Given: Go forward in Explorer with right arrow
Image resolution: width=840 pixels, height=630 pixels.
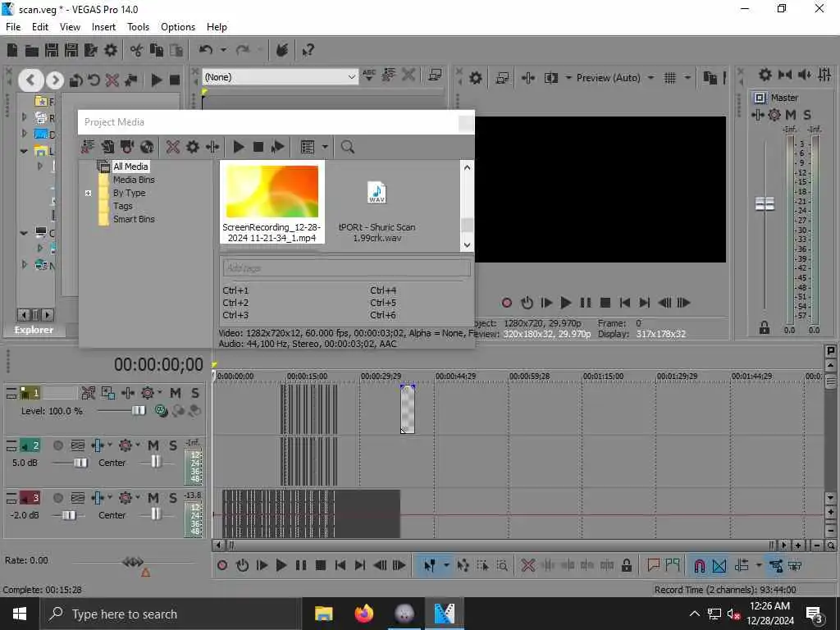Looking at the screenshot, I should pos(54,80).
